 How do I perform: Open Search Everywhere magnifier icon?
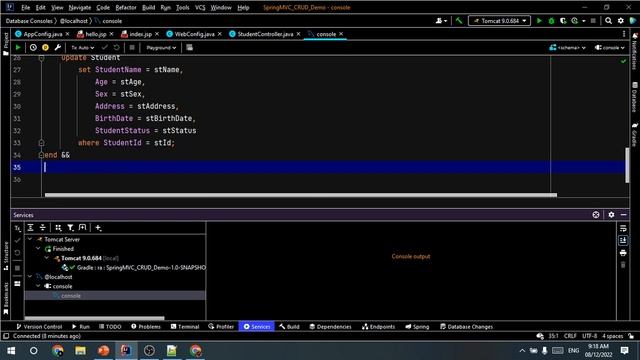(609, 21)
